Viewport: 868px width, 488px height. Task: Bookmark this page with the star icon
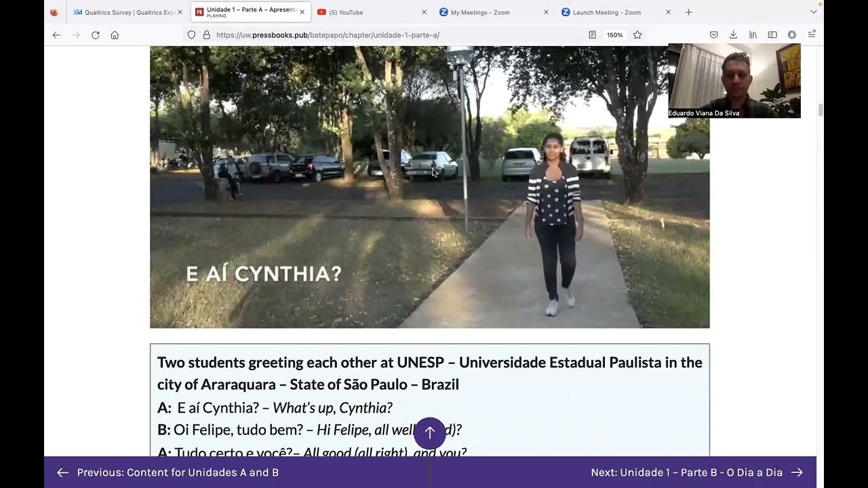click(x=637, y=35)
